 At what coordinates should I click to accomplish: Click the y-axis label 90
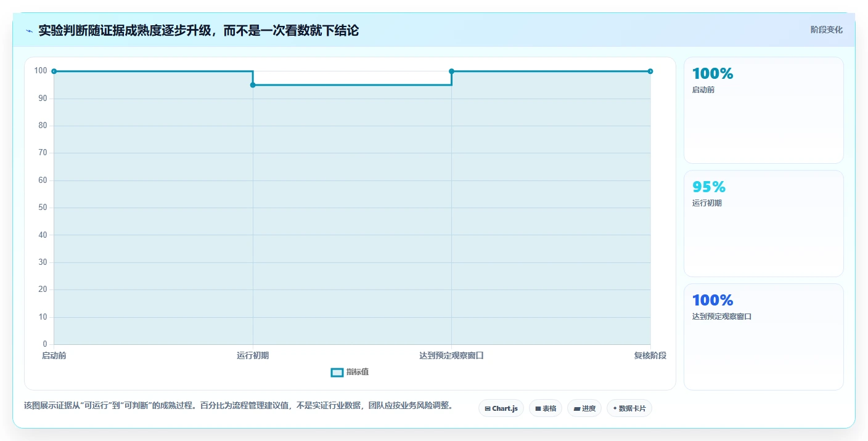[x=43, y=99]
